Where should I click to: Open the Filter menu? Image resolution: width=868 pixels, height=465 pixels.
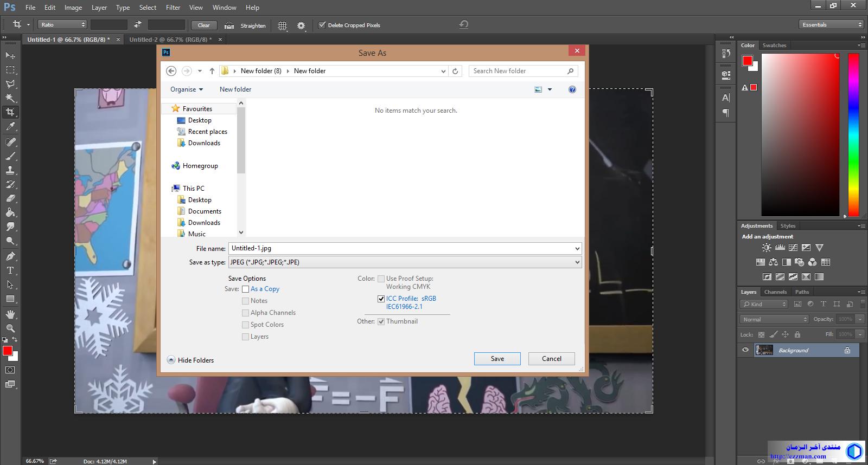[173, 8]
